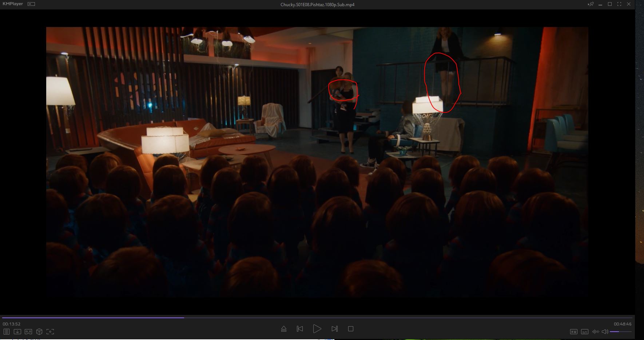Pin the player window on top

point(591,4)
